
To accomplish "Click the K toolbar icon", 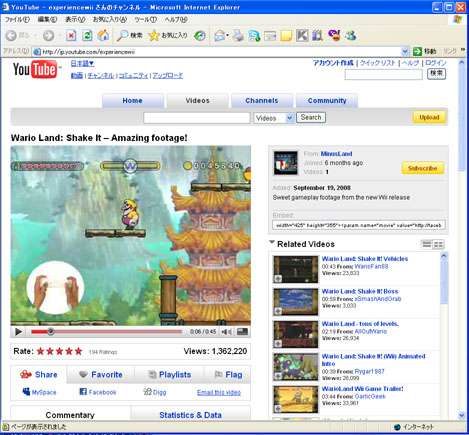I will [x=302, y=35].
